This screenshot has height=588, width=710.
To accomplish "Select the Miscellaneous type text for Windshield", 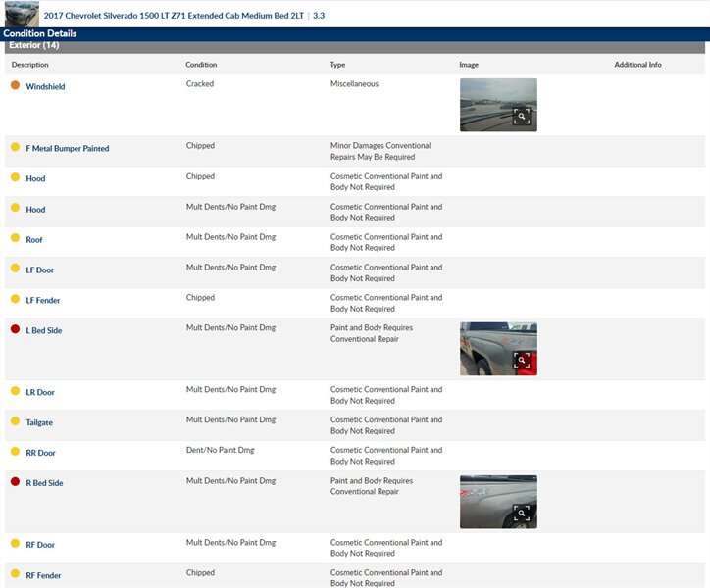I will click(x=354, y=83).
